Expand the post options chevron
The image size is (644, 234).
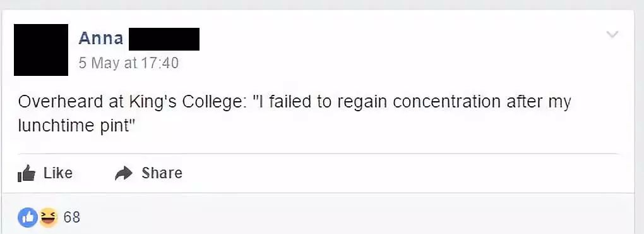(612, 35)
